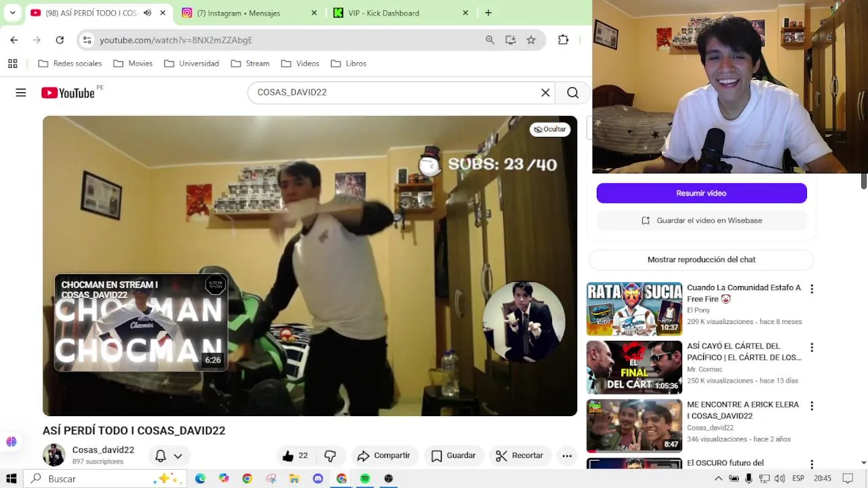Clip the video with Recortar
Screen dimensions: 868x488
519,455
